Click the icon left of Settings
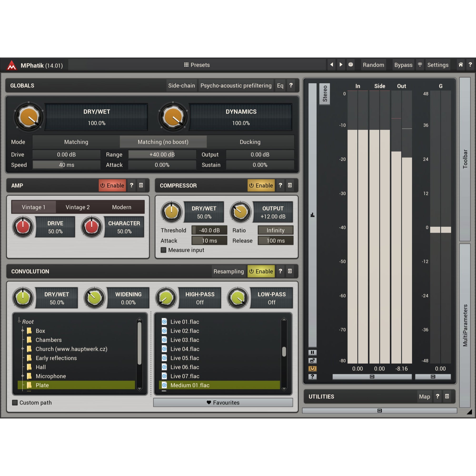476x476 pixels. click(420, 64)
